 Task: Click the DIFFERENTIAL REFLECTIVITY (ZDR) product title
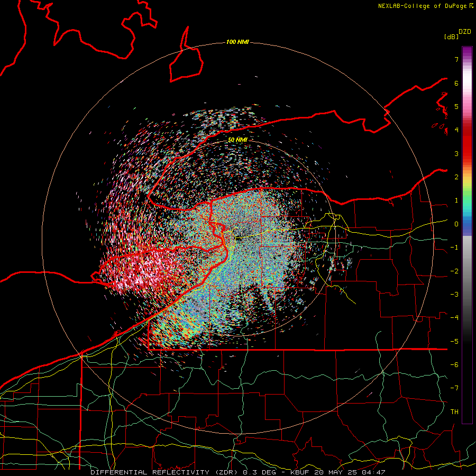(165, 472)
